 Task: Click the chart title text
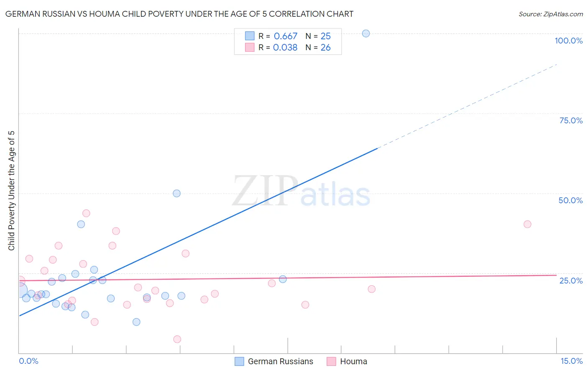[x=179, y=14]
